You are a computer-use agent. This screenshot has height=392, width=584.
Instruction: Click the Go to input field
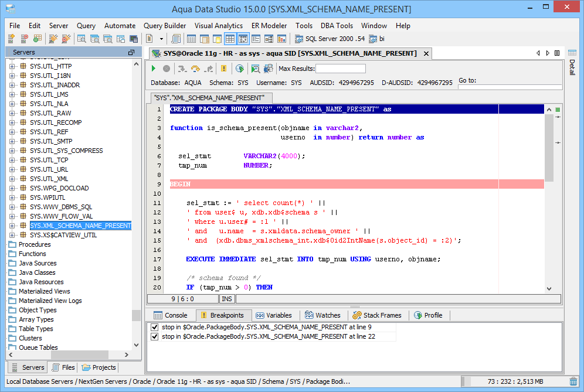510,87
